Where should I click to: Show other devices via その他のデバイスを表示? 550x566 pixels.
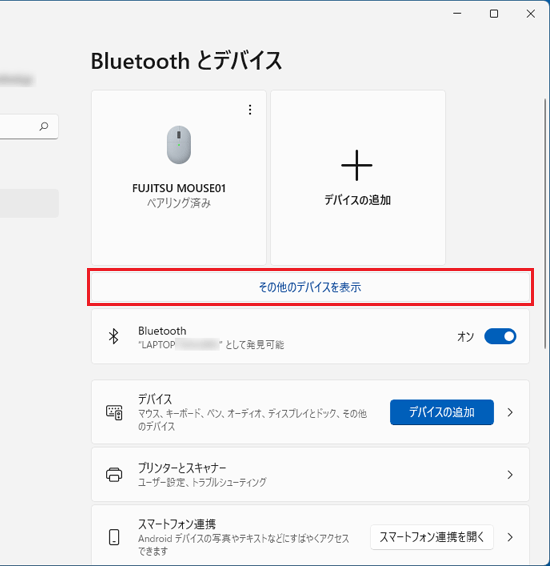(x=310, y=287)
